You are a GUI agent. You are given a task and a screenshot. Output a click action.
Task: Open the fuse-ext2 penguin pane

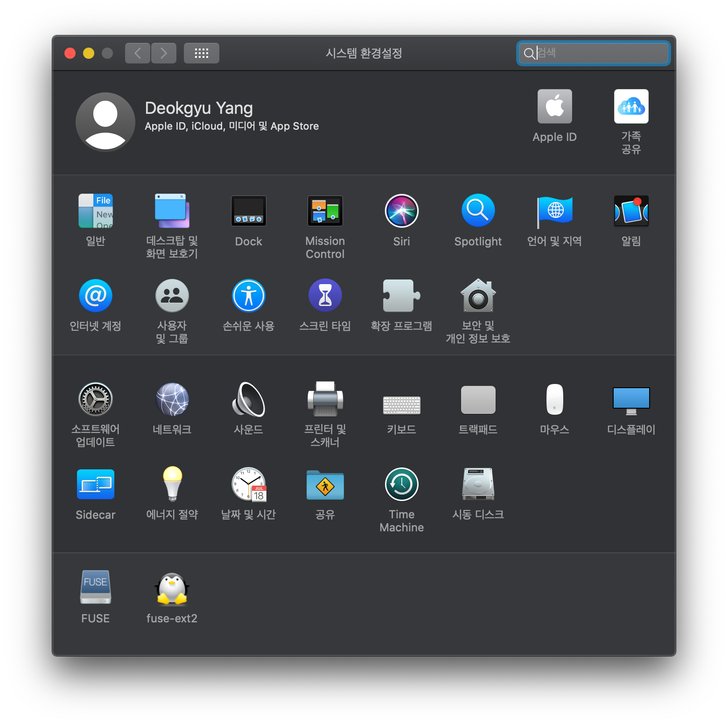[172, 589]
